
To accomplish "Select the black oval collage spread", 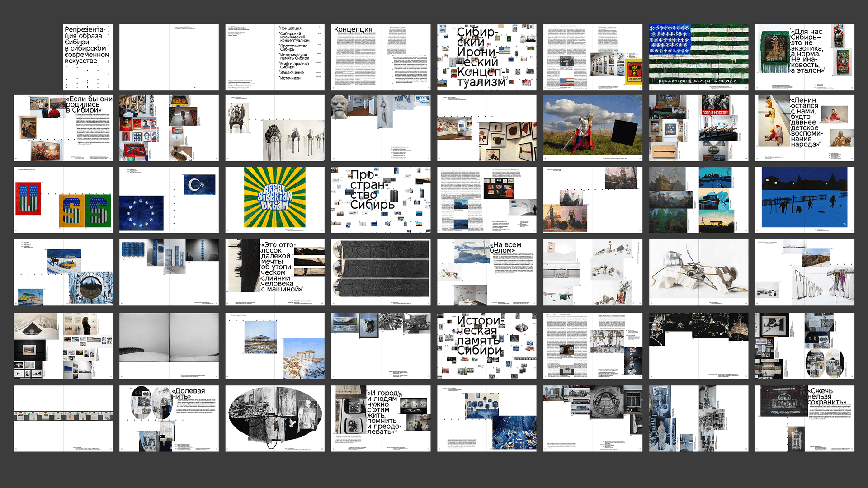I will click(x=275, y=418).
